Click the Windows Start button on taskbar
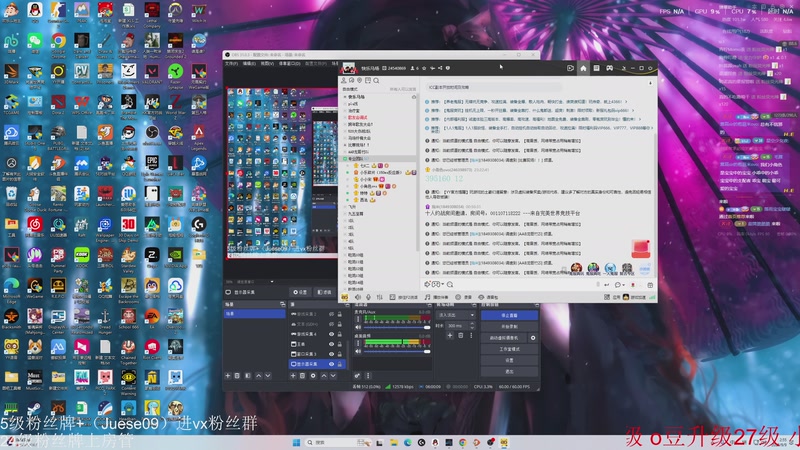Image resolution: width=800 pixels, height=450 pixels. coord(296,442)
